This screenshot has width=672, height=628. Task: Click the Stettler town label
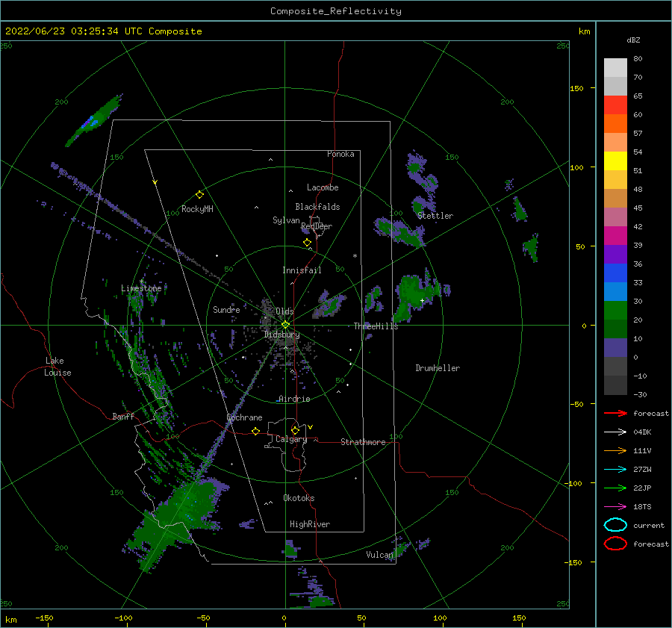point(435,216)
